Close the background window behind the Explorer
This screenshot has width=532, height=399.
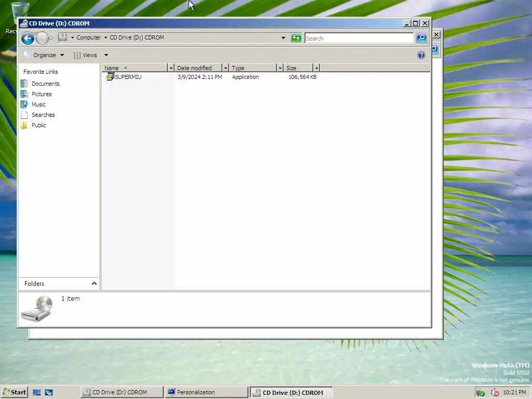(436, 35)
